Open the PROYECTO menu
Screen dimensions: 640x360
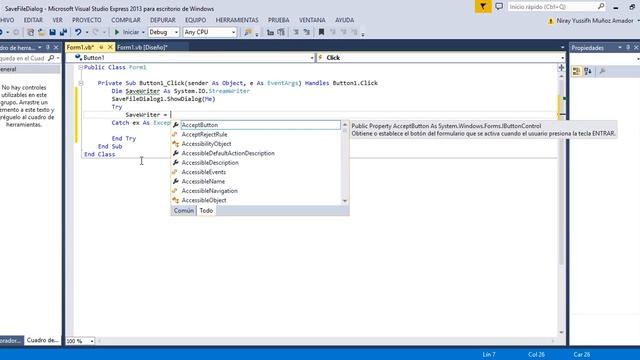tap(87, 20)
